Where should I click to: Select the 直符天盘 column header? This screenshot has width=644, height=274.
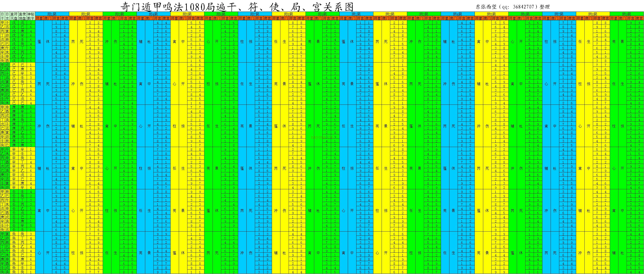pyautogui.click(x=14, y=16)
